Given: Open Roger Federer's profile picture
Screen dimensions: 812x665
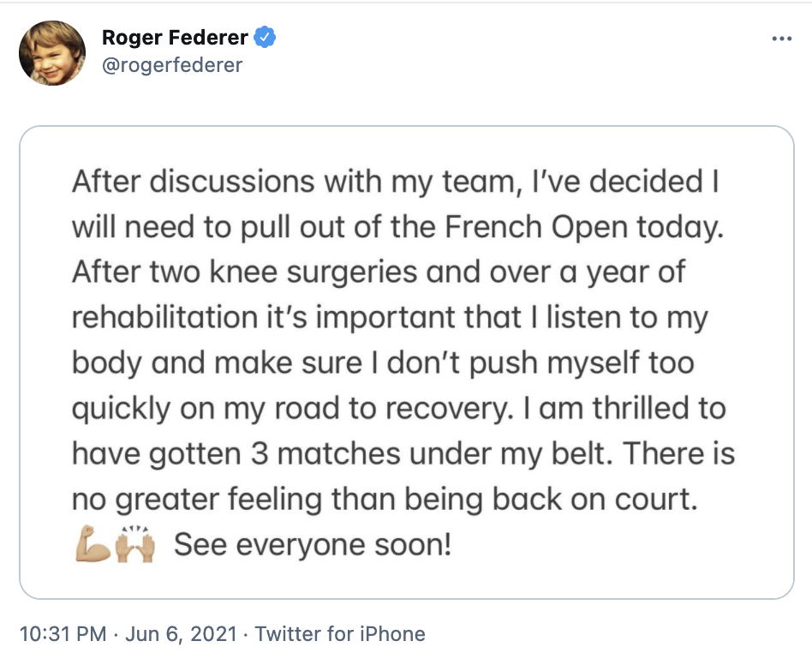Looking at the screenshot, I should (52, 53).
